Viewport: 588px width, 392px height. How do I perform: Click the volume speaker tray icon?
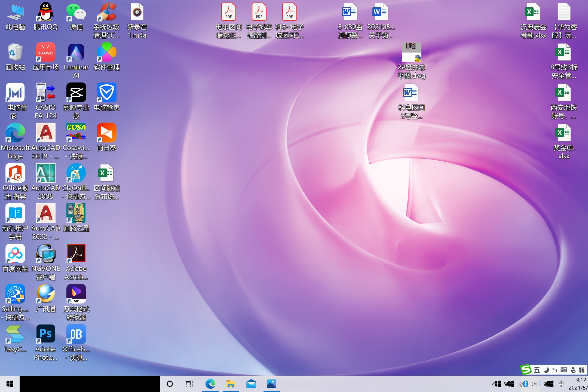[x=533, y=384]
